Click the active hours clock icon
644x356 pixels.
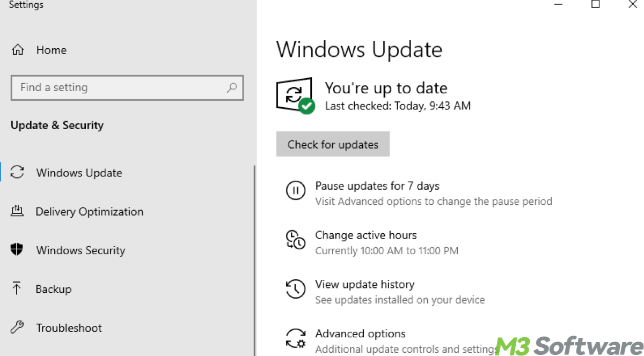(x=296, y=240)
